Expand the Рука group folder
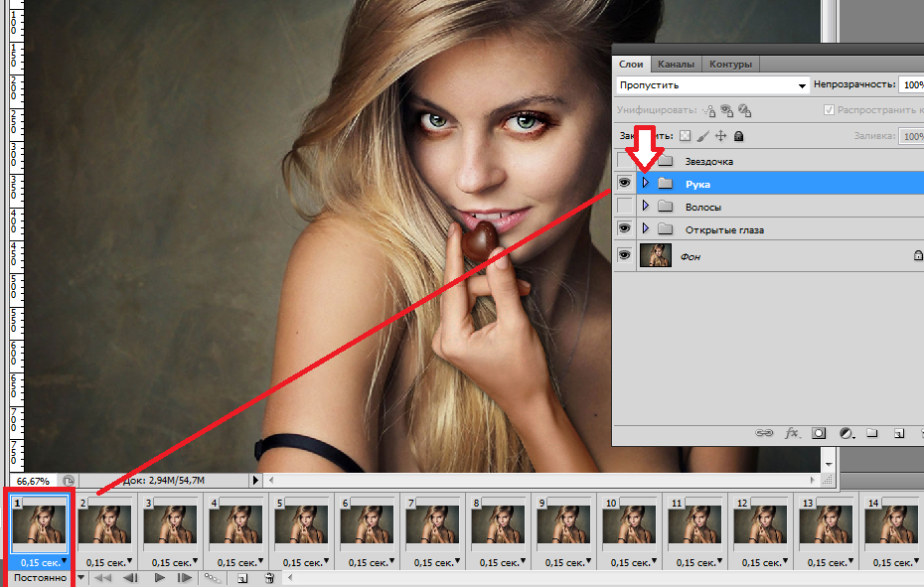Screen dimensions: 924x587 (x=646, y=184)
